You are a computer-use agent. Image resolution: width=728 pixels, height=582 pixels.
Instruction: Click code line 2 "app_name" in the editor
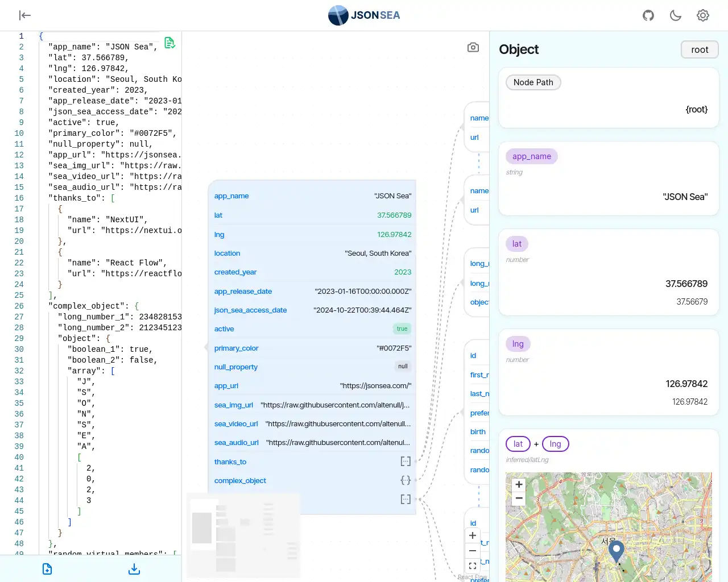(103, 47)
